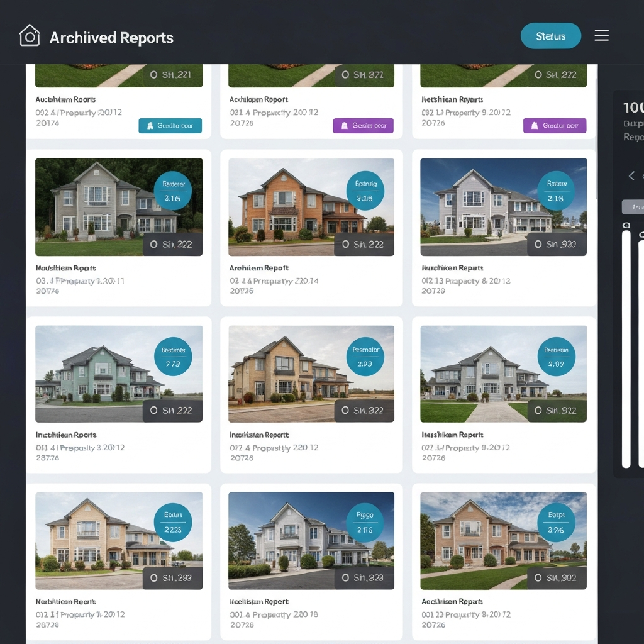This screenshot has width=644, height=644.
Task: Open the hamburger menu at top right
Action: point(601,35)
